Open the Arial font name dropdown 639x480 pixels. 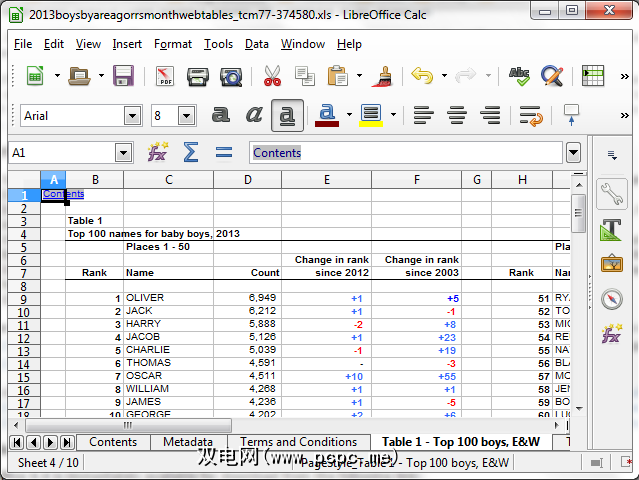tap(132, 116)
